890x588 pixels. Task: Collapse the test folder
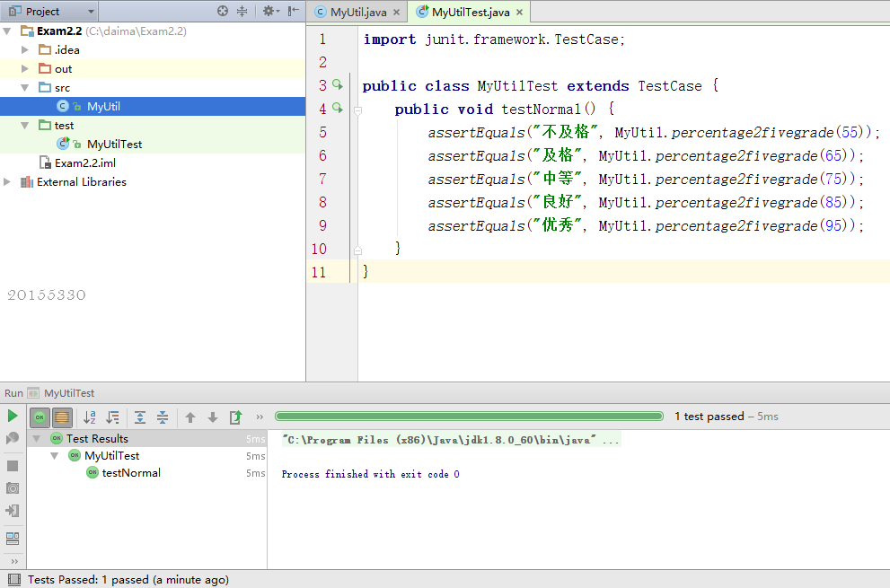point(25,125)
